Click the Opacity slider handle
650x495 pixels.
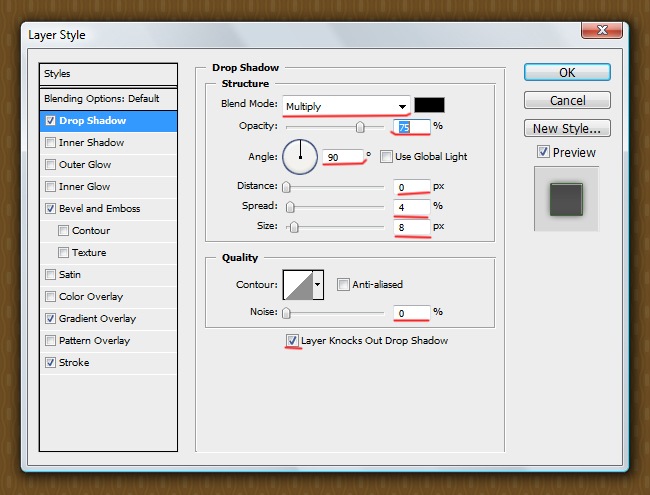pyautogui.click(x=360, y=128)
